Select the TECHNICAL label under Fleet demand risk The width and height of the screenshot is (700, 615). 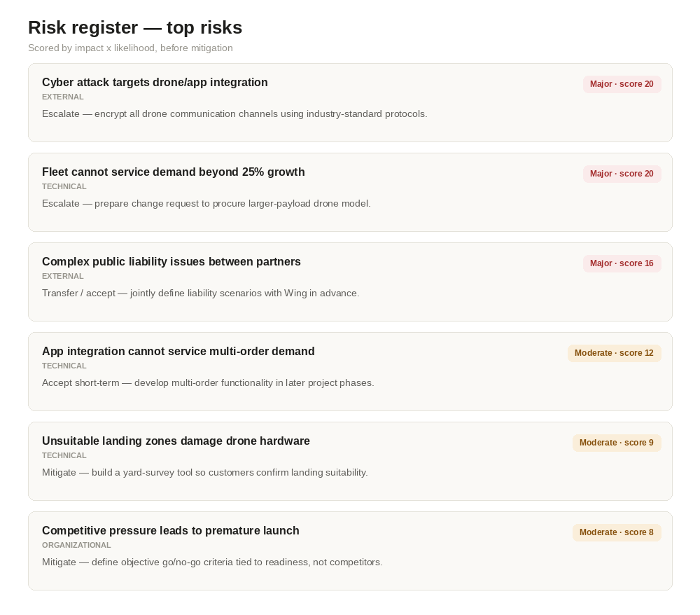pyautogui.click(x=64, y=187)
